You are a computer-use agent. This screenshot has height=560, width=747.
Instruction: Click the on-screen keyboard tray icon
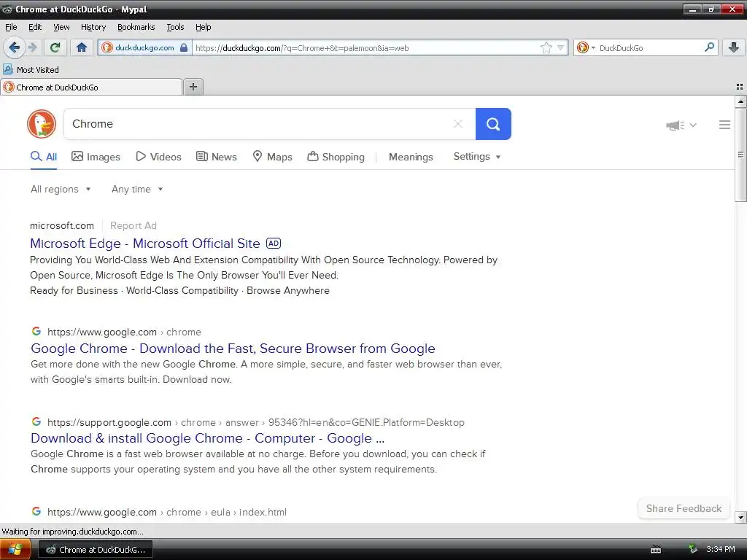[656, 550]
